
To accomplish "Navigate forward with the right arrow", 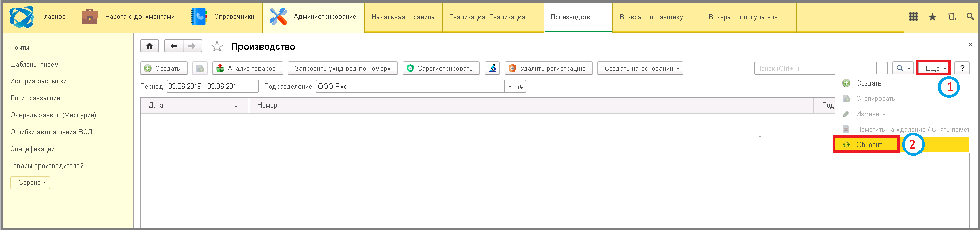I will (x=192, y=46).
